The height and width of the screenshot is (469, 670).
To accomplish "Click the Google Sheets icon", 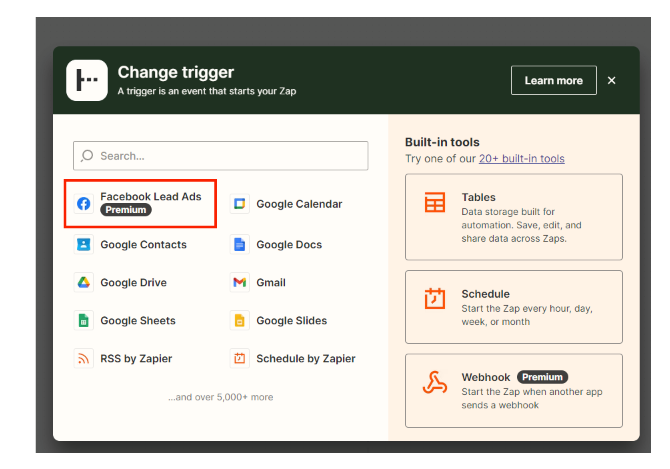I will pyautogui.click(x=84, y=320).
